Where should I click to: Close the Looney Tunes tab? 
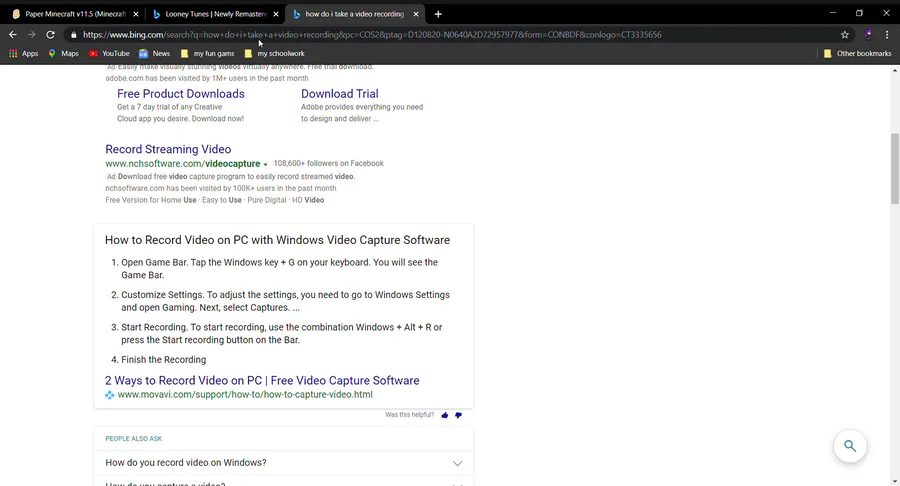pyautogui.click(x=276, y=14)
